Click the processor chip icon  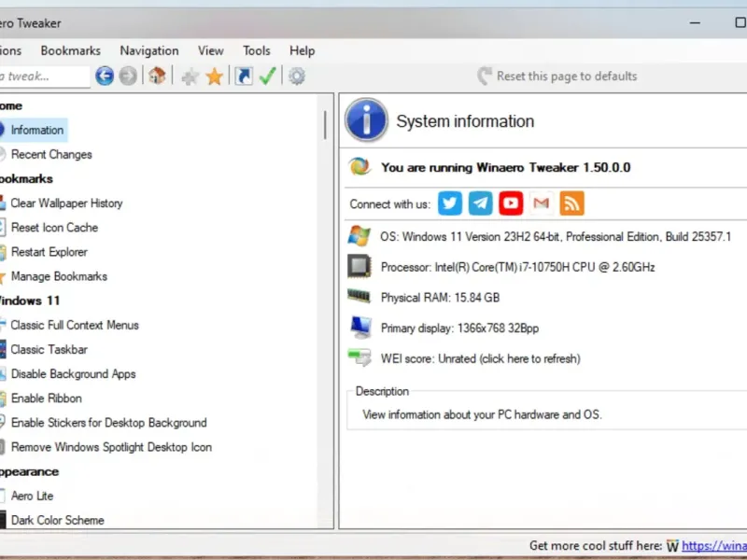pos(359,267)
